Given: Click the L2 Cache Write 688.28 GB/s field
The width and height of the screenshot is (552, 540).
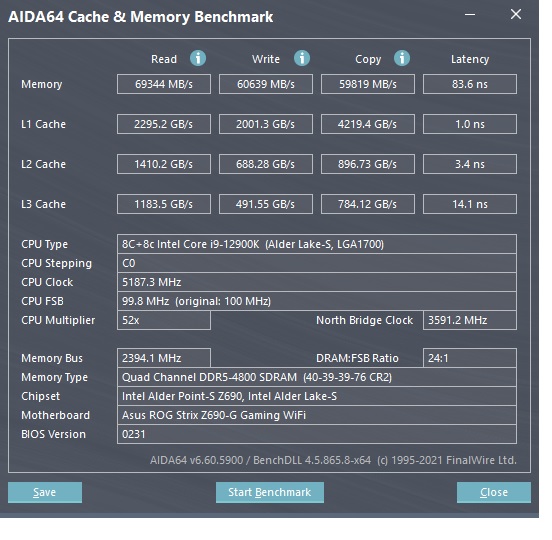Looking at the screenshot, I should (265, 164).
